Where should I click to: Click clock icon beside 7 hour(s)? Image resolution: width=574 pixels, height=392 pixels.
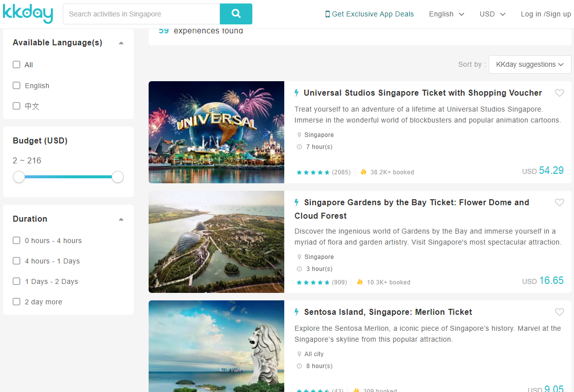pos(299,146)
